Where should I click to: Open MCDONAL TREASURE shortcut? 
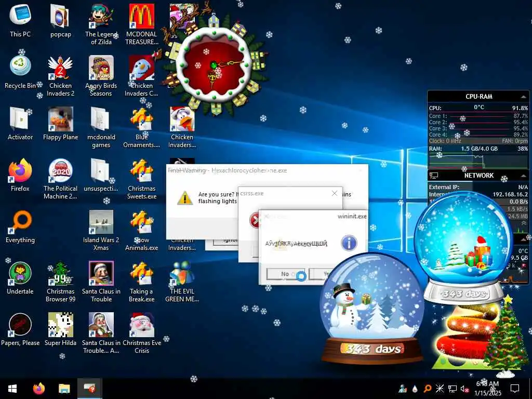tap(142, 24)
